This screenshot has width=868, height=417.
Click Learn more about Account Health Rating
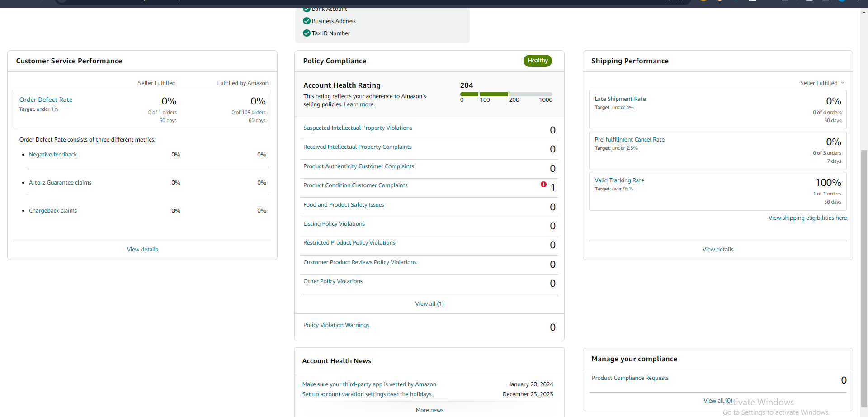359,104
